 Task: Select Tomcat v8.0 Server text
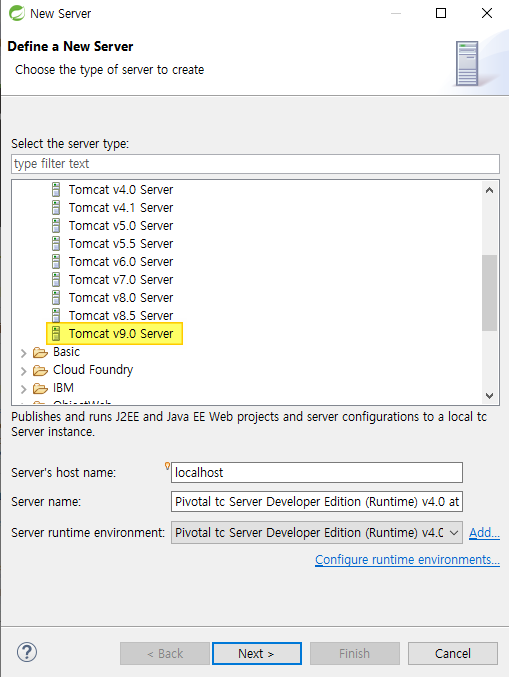(x=121, y=297)
